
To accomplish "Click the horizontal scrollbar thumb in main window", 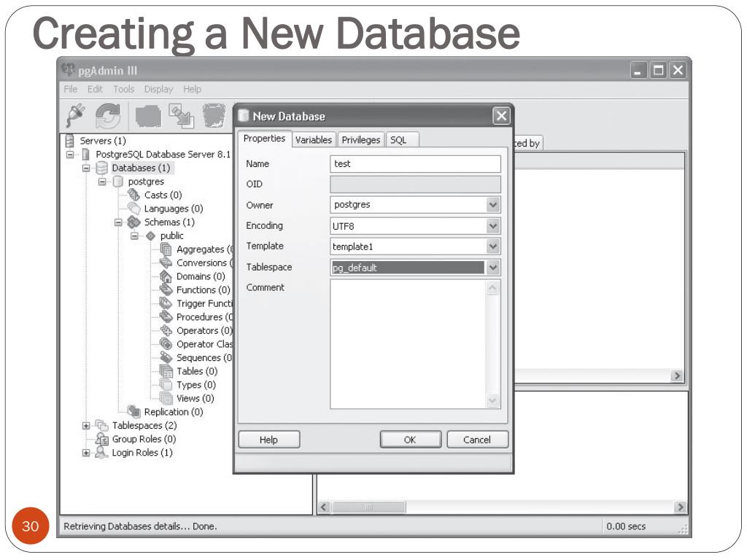I will (368, 507).
